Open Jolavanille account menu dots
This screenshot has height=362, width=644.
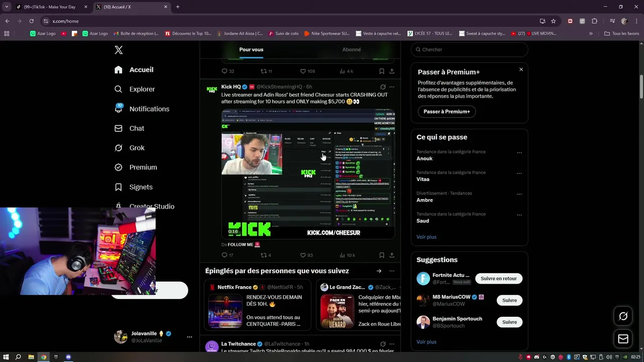pyautogui.click(x=190, y=337)
